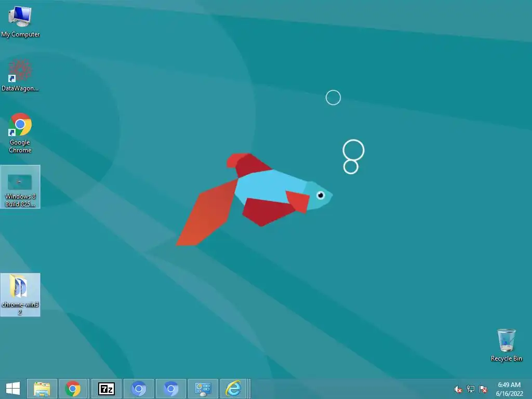Open the Action Center flag icon
The image size is (532, 399).
483,389
